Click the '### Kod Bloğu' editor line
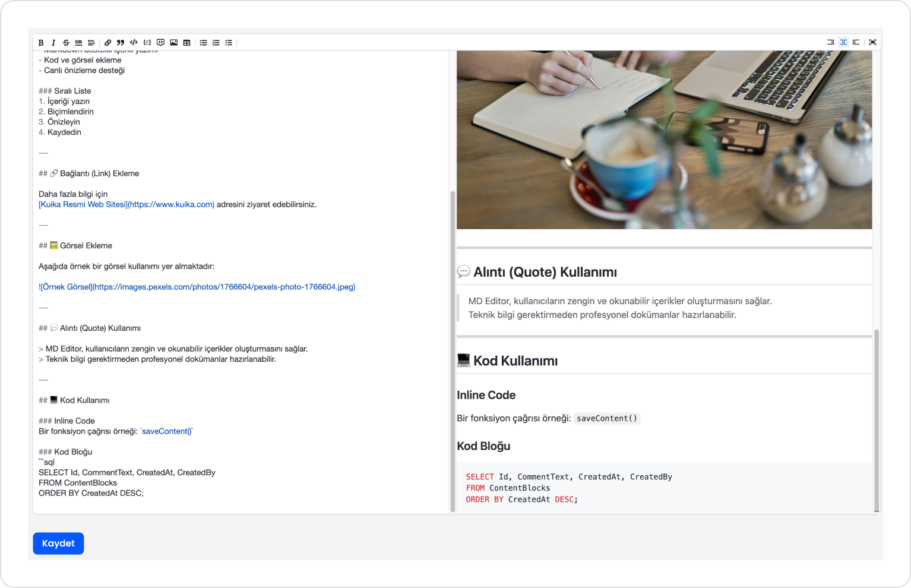The height and width of the screenshot is (588, 911). pyautogui.click(x=65, y=452)
